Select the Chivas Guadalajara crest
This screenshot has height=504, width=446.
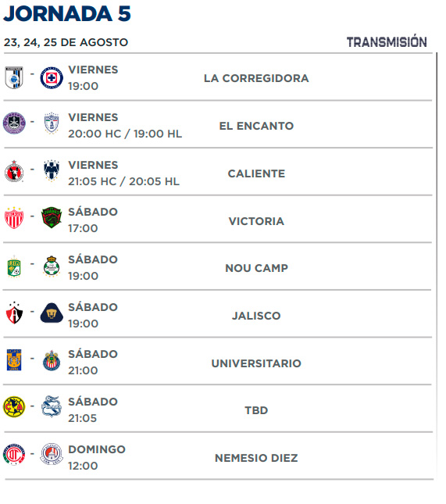click(52, 360)
